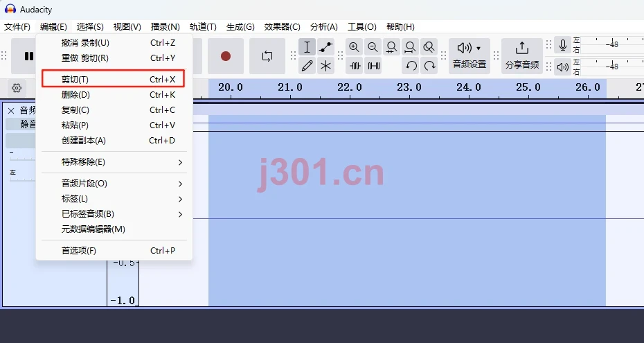
Task: Select the Draw (pencil) tool
Action: coord(307,66)
